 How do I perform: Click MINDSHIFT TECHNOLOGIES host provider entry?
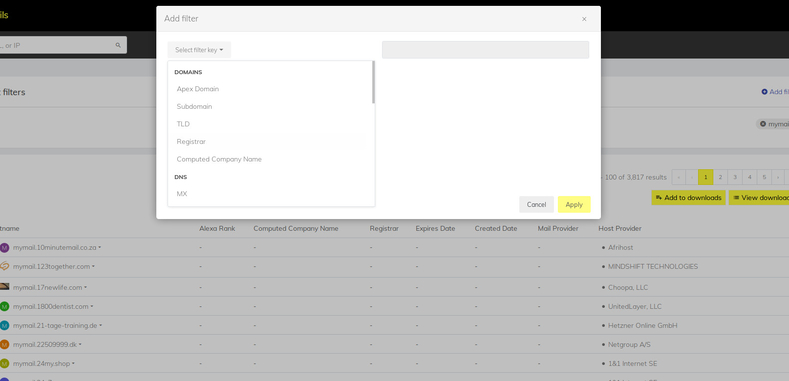point(653,267)
